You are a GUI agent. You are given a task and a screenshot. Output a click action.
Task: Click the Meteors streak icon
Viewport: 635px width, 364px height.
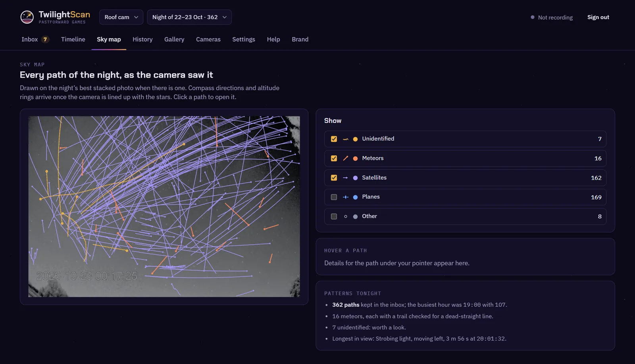click(x=346, y=158)
